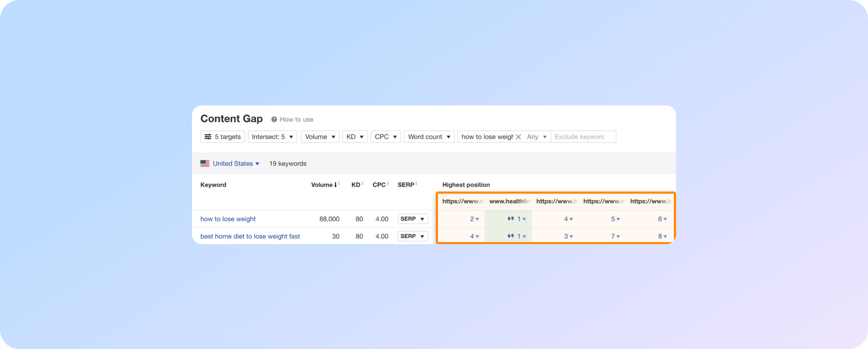Type in the Exclude keyword field
Image resolution: width=868 pixels, height=349 pixels.
click(583, 137)
